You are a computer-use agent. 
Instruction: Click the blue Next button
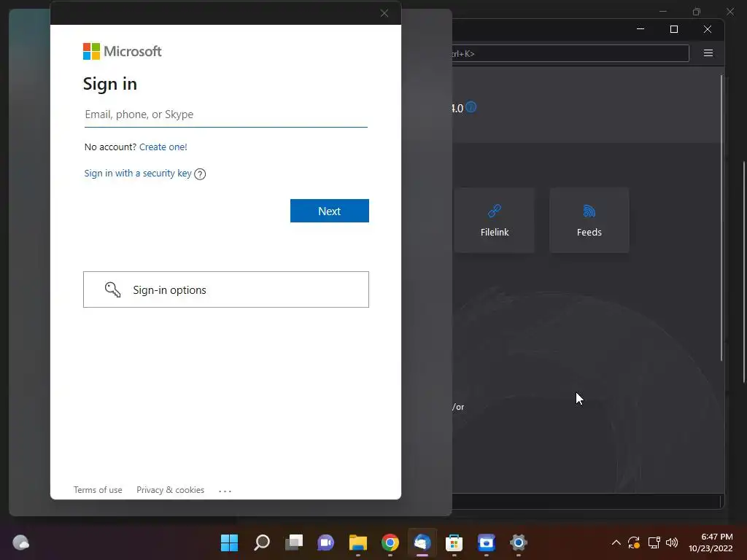330,211
